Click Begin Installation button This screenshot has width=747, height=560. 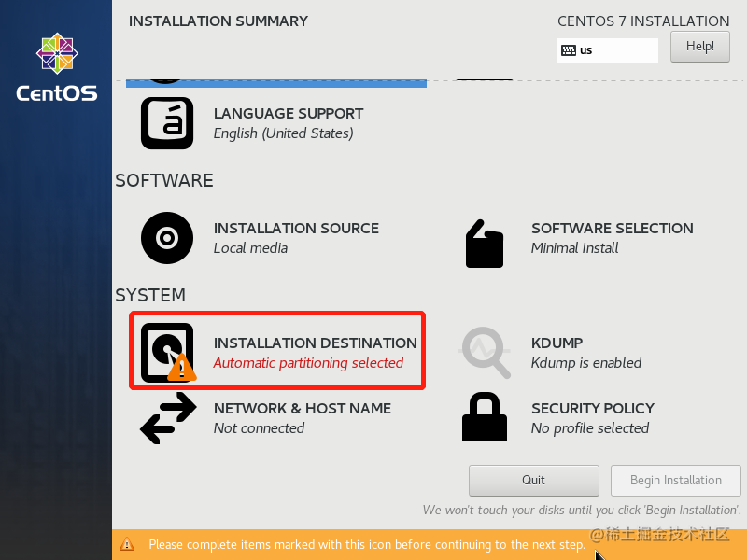(x=675, y=481)
